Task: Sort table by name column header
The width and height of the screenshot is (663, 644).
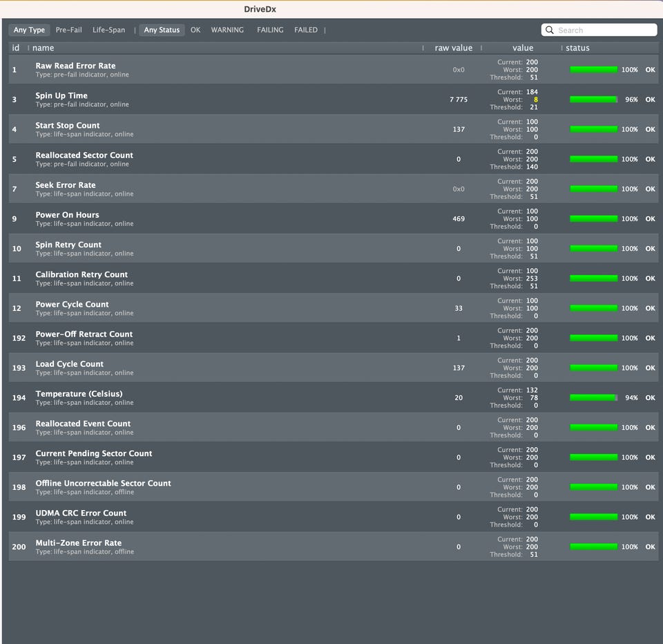Action: point(43,48)
